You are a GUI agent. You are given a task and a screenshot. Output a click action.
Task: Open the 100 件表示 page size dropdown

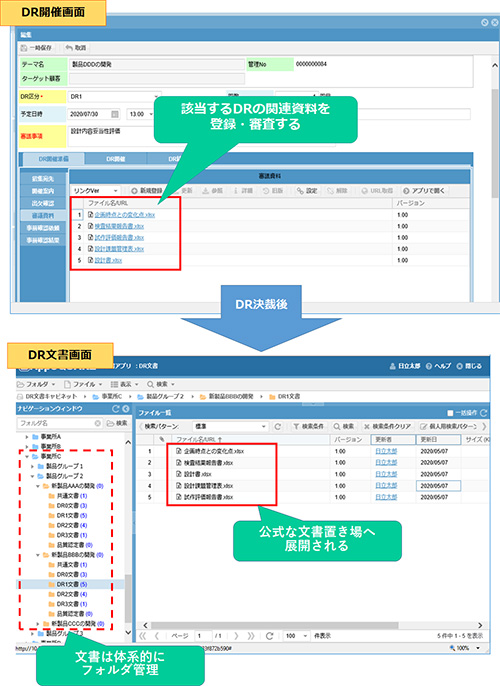[x=306, y=636]
